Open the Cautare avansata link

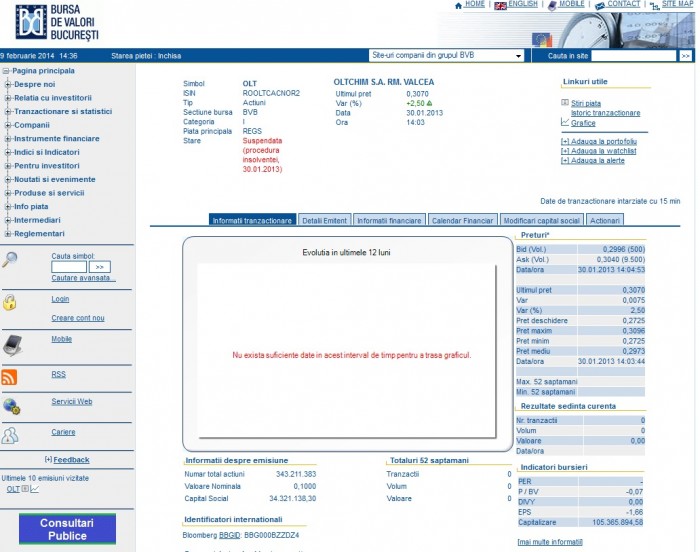click(83, 278)
